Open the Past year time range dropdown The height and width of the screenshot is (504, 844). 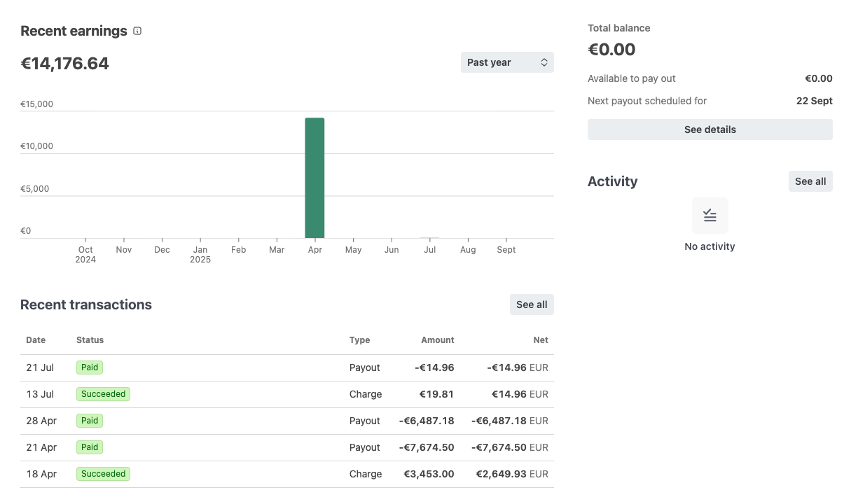click(x=507, y=62)
